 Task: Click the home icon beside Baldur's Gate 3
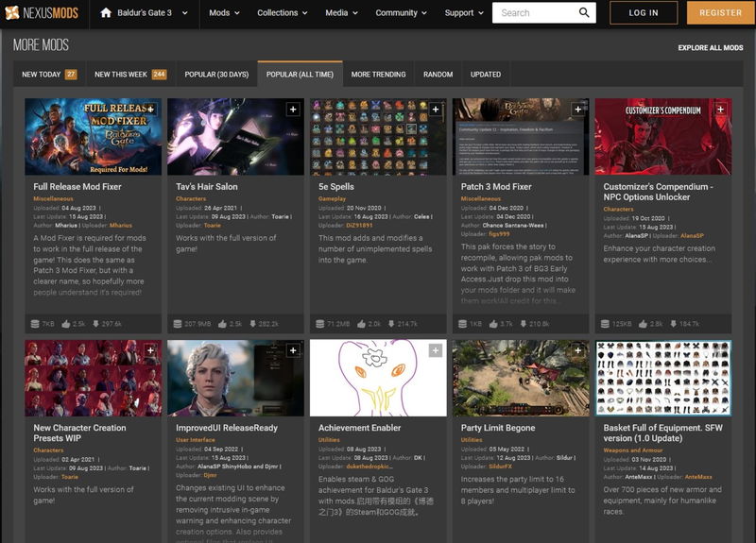[106, 13]
